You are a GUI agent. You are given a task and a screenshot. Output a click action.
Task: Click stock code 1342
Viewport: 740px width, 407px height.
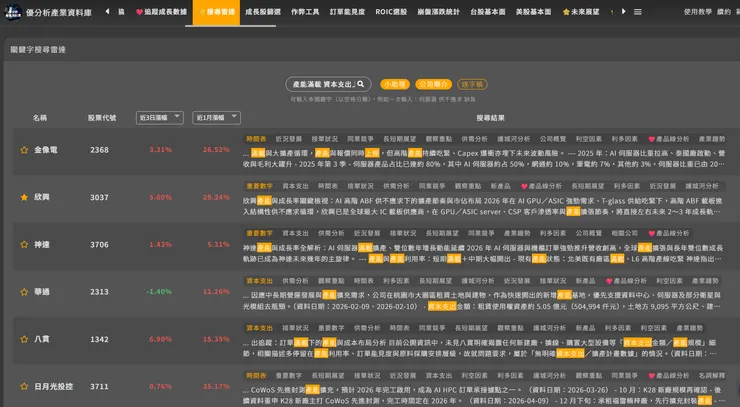coord(99,339)
